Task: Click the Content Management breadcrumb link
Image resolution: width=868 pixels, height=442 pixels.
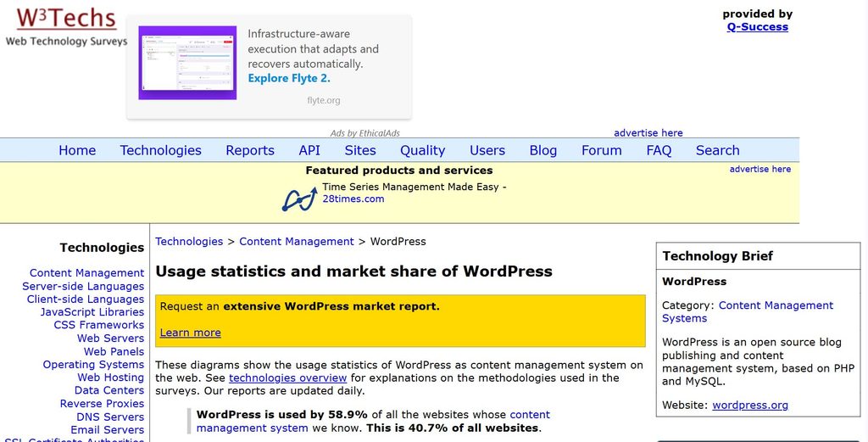Action: (296, 242)
